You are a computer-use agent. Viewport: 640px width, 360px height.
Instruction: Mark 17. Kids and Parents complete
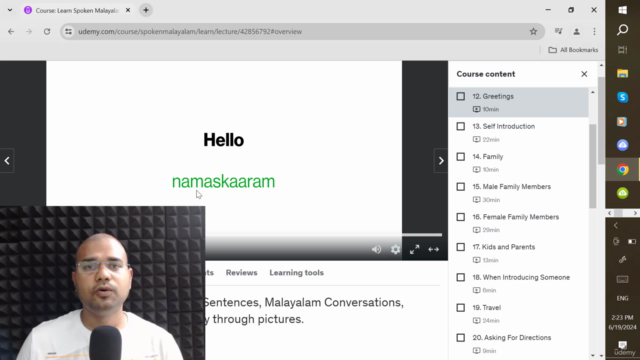click(x=460, y=247)
